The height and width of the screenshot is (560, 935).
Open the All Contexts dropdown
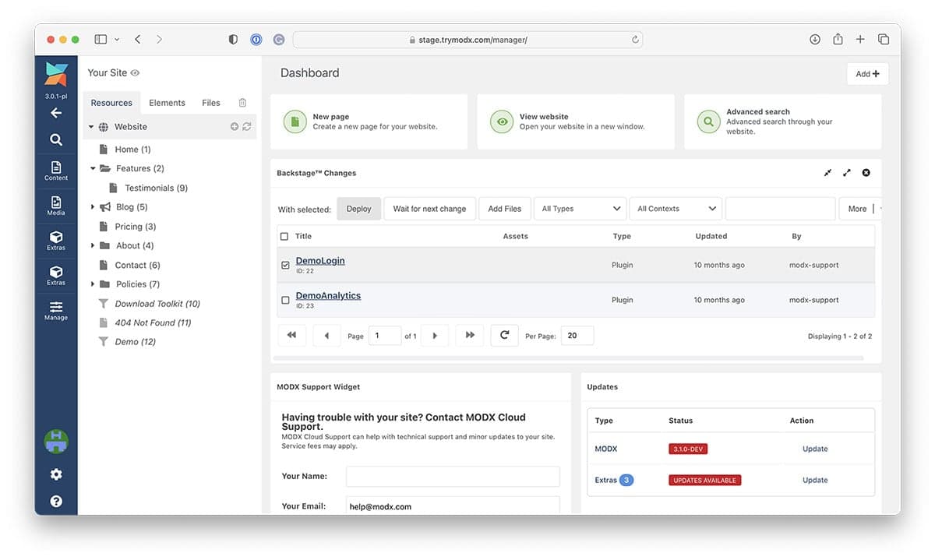click(675, 209)
